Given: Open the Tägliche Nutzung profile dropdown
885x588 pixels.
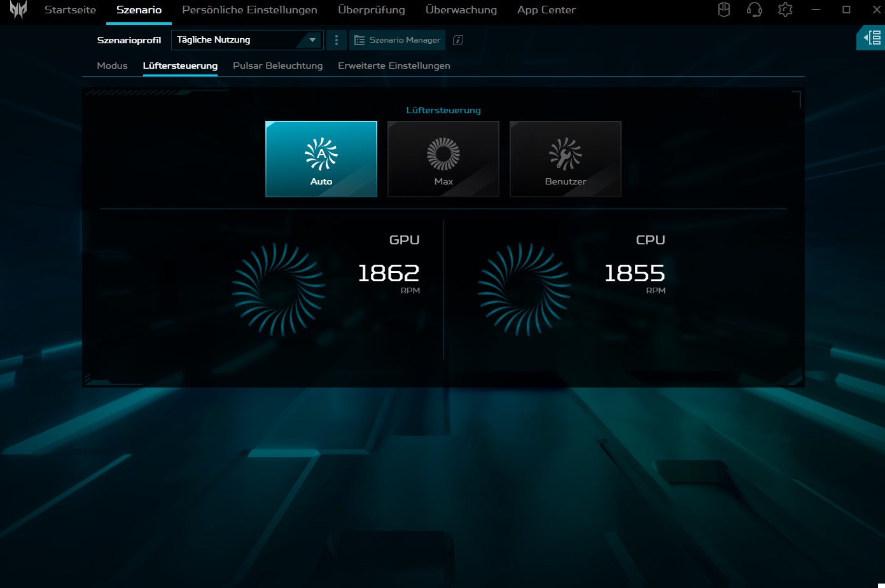Looking at the screenshot, I should coord(247,40).
